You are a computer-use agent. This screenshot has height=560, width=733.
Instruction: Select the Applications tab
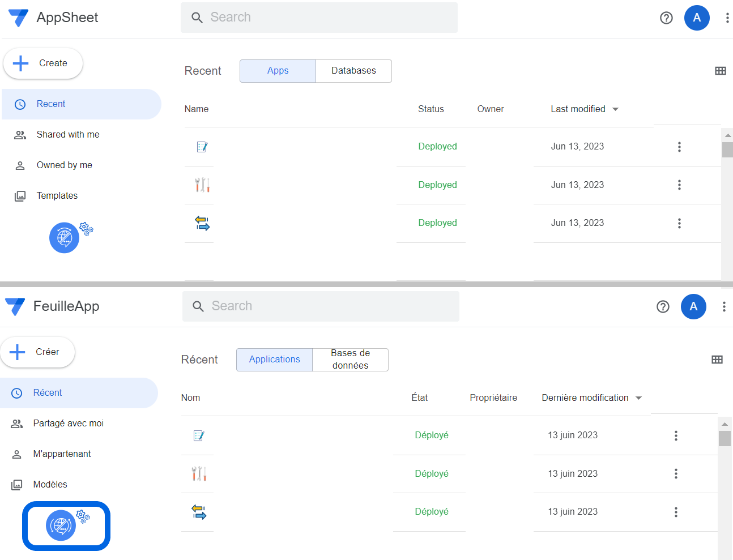coord(274,360)
